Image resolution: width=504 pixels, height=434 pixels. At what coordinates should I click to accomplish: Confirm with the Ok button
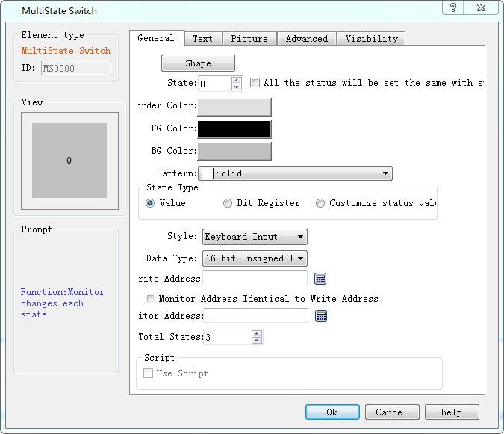(332, 412)
